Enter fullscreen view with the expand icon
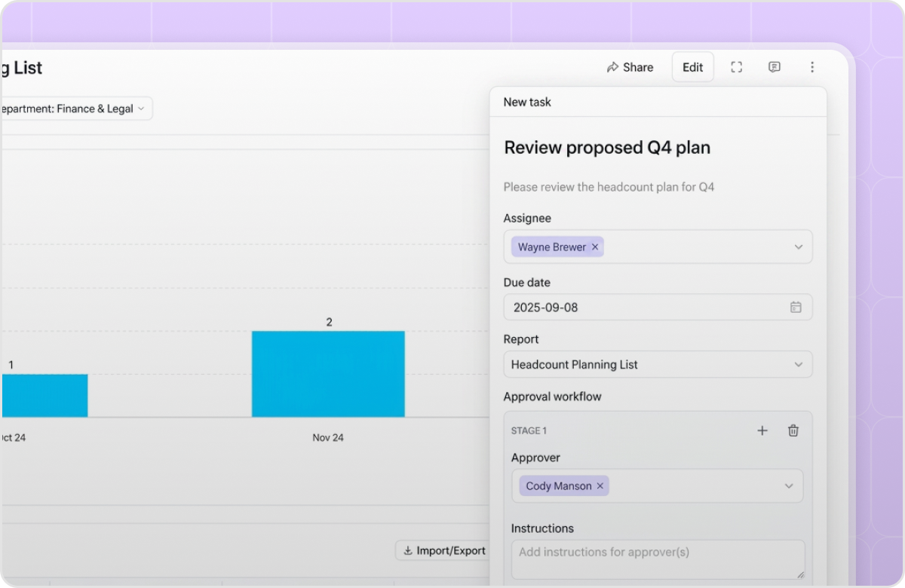905x588 pixels. pyautogui.click(x=737, y=67)
